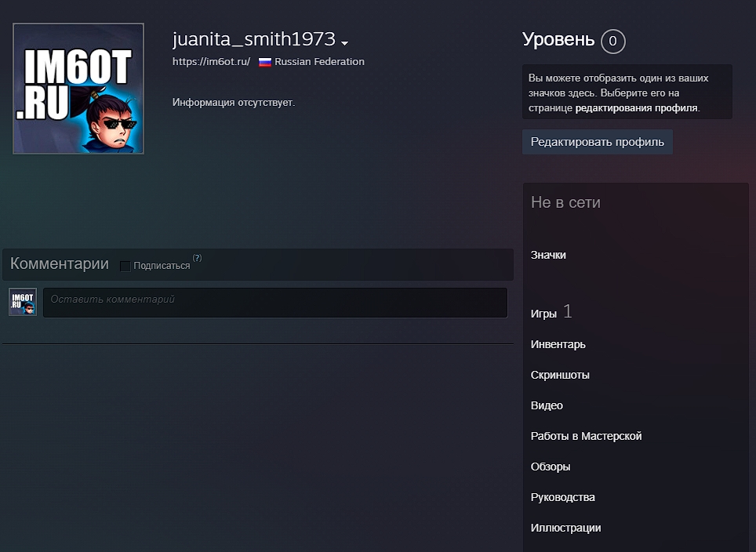Click the question mark help icon
Image resolution: width=756 pixels, height=552 pixels.
197,258
